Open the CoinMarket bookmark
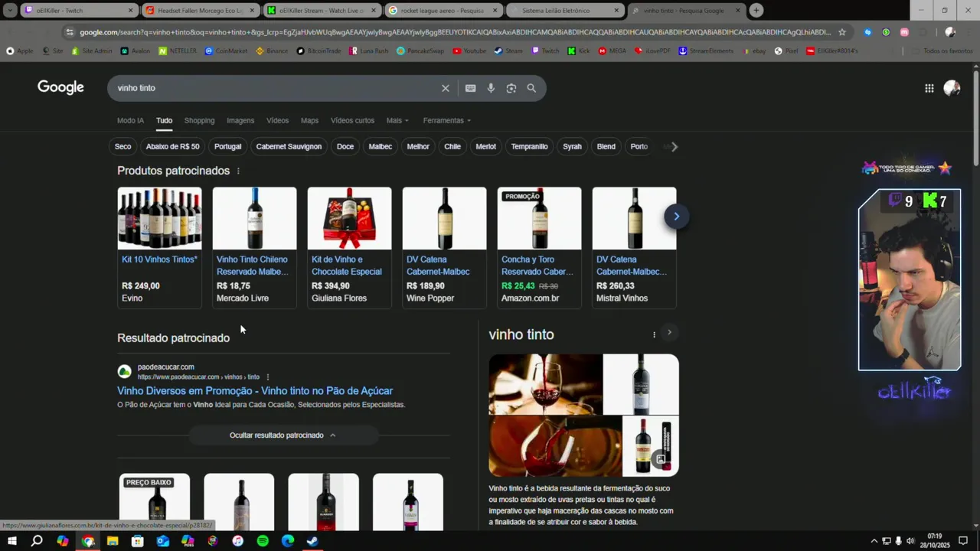Image resolution: width=980 pixels, height=551 pixels. [x=226, y=51]
